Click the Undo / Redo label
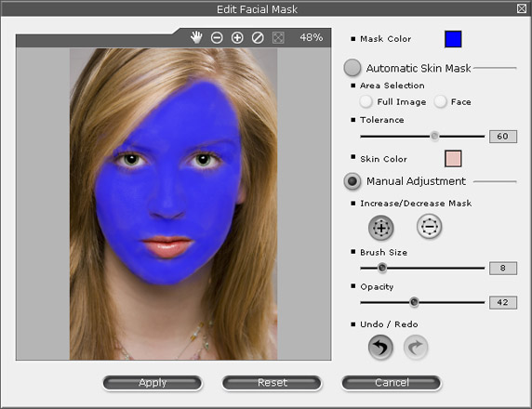Viewport: 532px width, 409px height. [x=389, y=324]
